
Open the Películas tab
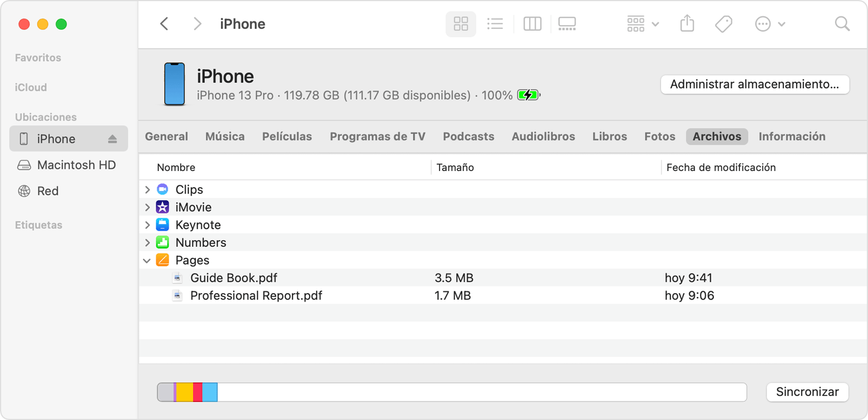pyautogui.click(x=287, y=136)
